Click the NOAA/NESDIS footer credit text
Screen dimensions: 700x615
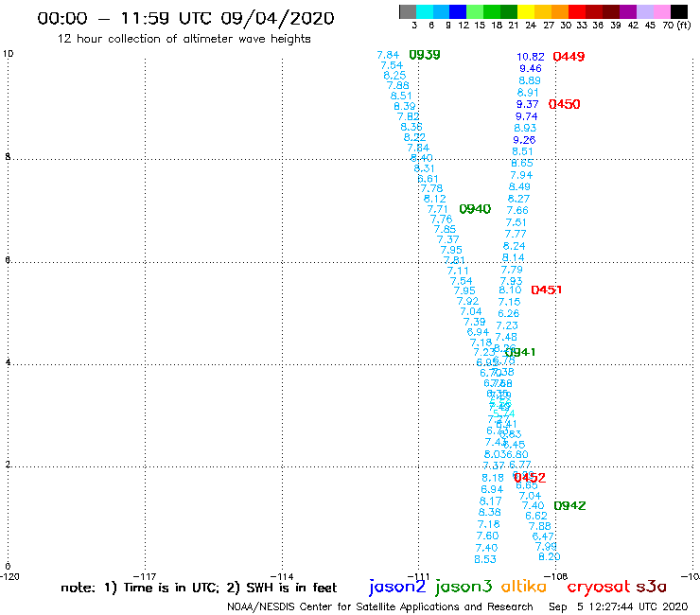pyautogui.click(x=380, y=606)
